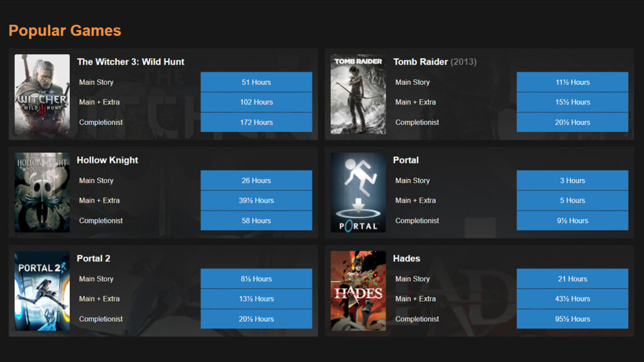644x362 pixels.
Task: Select Witcher 3 Main + Extra 102 Hours
Action: coord(257,102)
